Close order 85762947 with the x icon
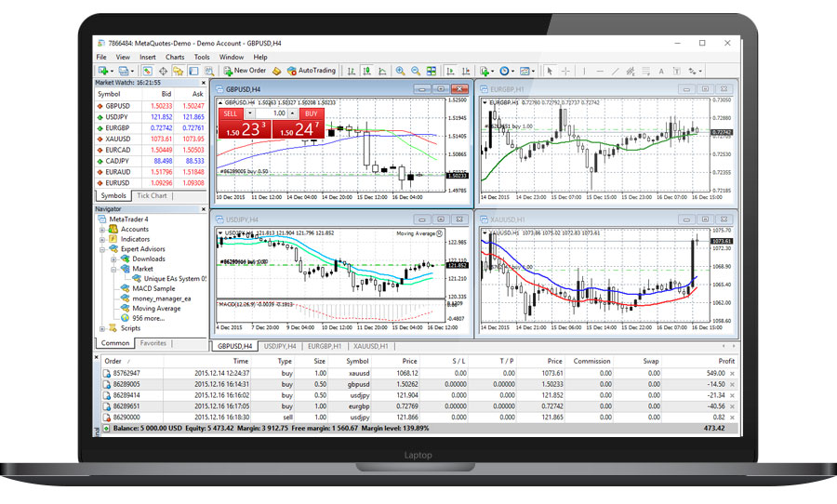 [x=731, y=373]
